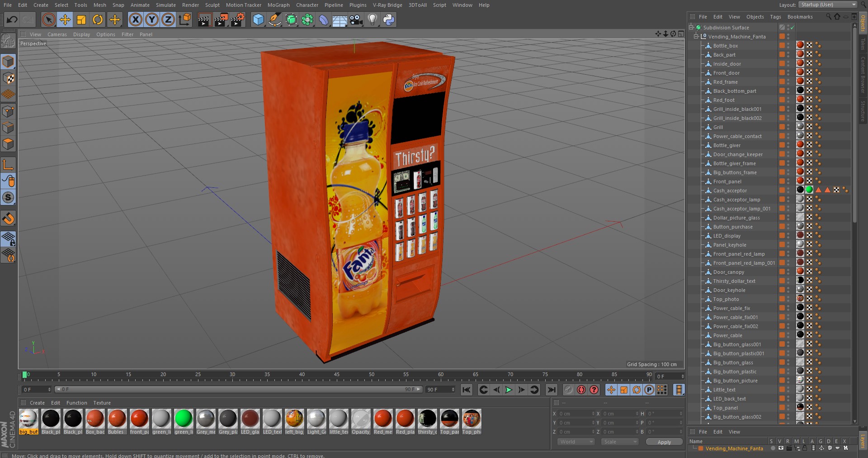This screenshot has width=868, height=458.
Task: Open Object Manager Tags menu
Action: point(775,17)
